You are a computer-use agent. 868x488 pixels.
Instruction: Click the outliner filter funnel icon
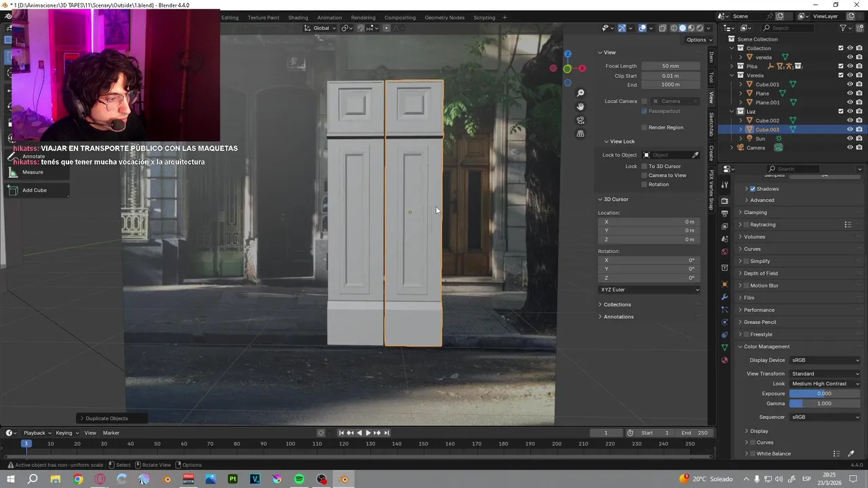[844, 28]
